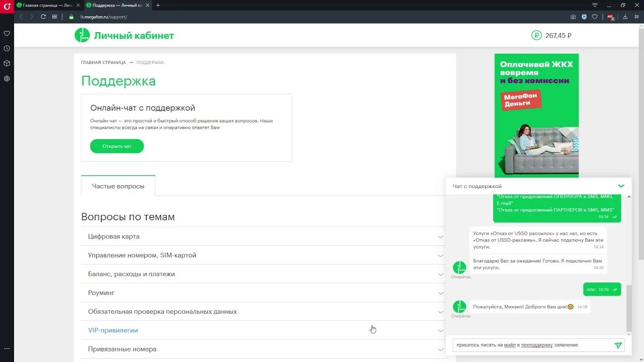Click the «Личный кабинет» header title
The width and height of the screenshot is (644, 362).
134,36
